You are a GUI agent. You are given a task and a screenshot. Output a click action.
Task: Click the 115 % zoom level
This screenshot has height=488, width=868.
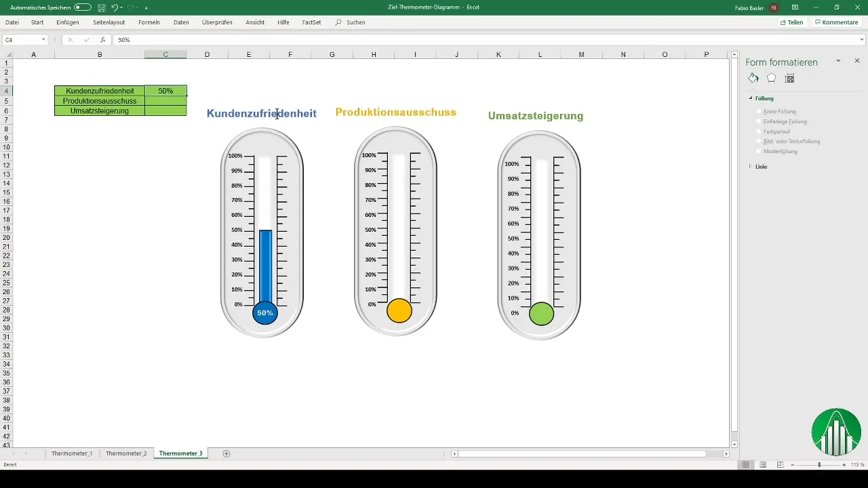[x=857, y=464]
